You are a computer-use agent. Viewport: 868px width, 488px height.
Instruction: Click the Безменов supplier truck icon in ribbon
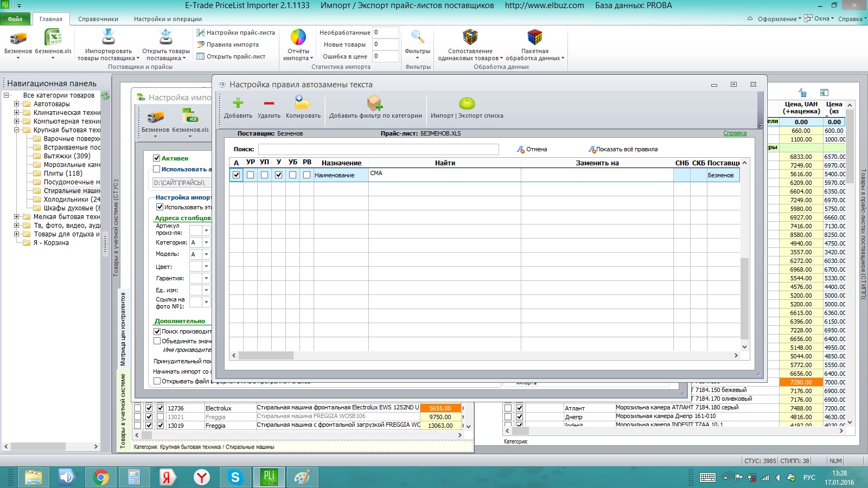(18, 37)
